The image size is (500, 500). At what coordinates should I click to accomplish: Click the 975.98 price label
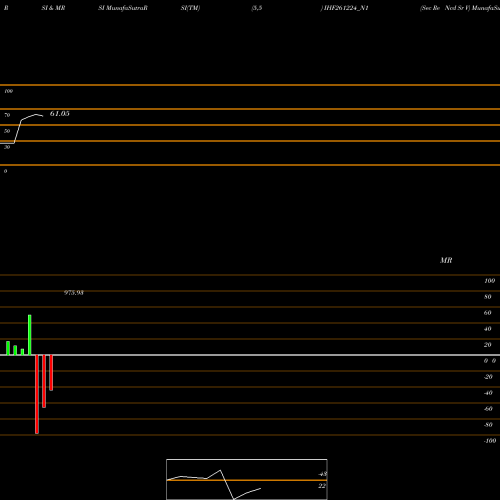pyautogui.click(x=74, y=293)
